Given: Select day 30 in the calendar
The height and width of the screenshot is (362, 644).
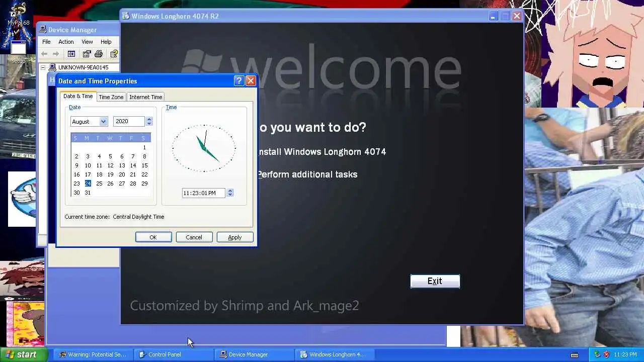Looking at the screenshot, I should click(76, 193).
